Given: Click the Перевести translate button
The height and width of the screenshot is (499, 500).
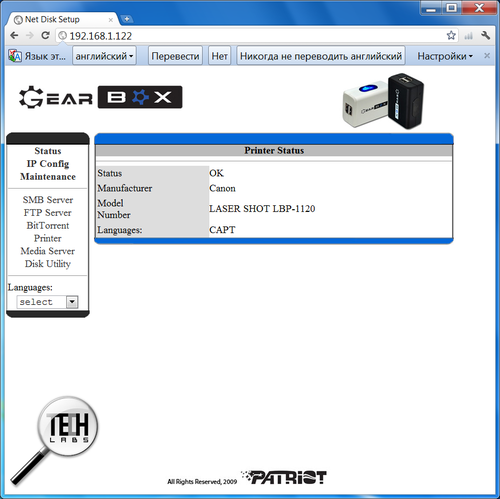Looking at the screenshot, I should (175, 56).
